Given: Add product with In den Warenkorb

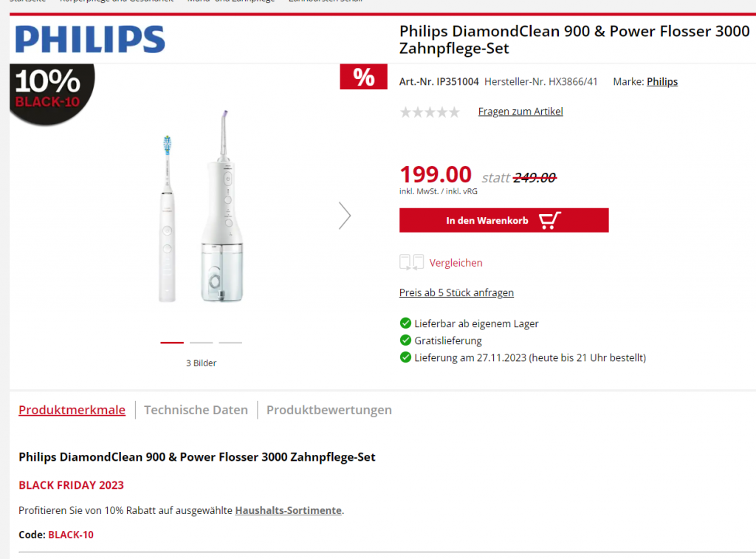Looking at the screenshot, I should point(504,220).
